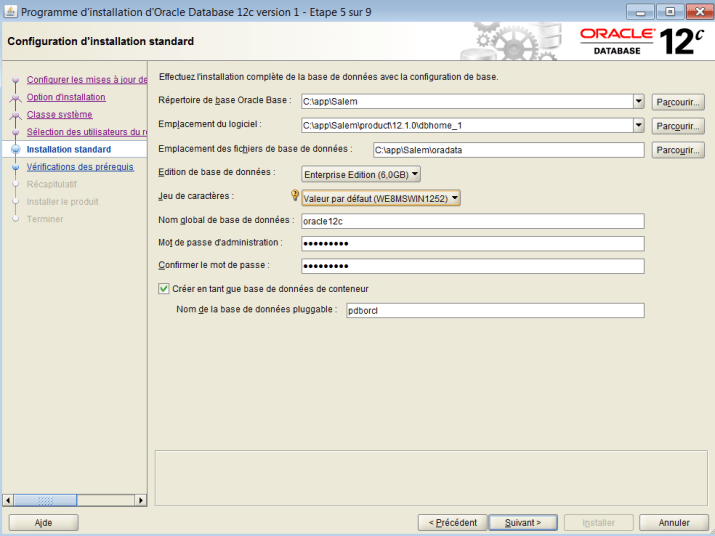Click the Précédent button
The image size is (715, 536).
[453, 522]
